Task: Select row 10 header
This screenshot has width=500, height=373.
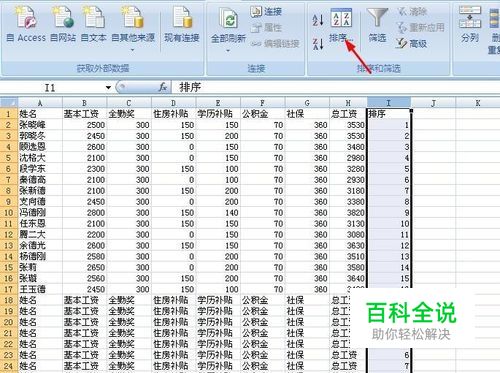Action: tap(9, 213)
